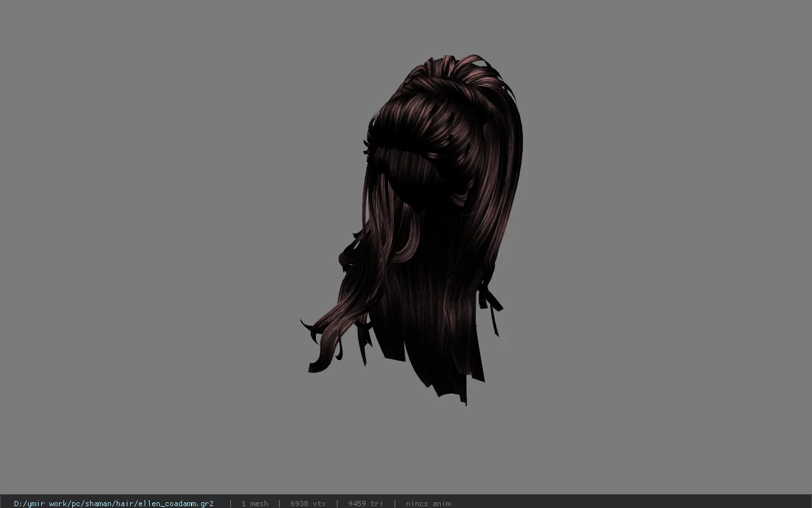Image resolution: width=812 pixels, height=508 pixels.
Task: Click the '1 mesh' status entry
Action: [254, 504]
